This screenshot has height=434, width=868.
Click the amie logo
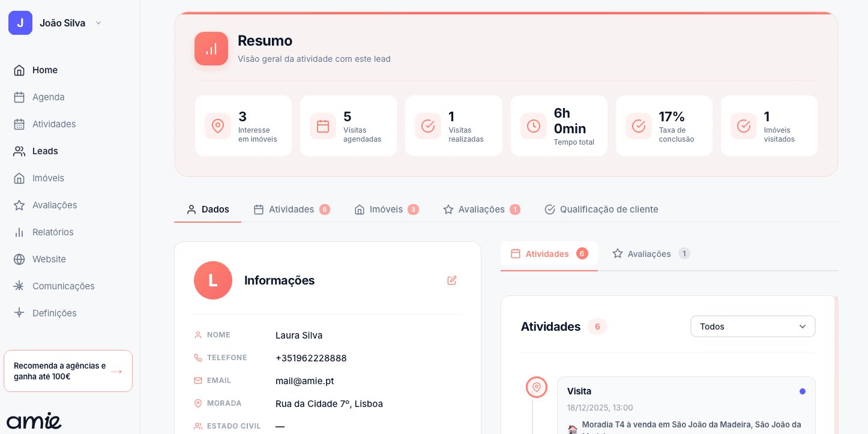[34, 420]
